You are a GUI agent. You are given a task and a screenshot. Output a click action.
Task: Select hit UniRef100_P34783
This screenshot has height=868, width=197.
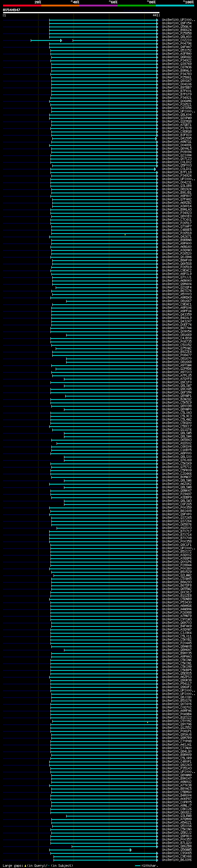point(177,74)
